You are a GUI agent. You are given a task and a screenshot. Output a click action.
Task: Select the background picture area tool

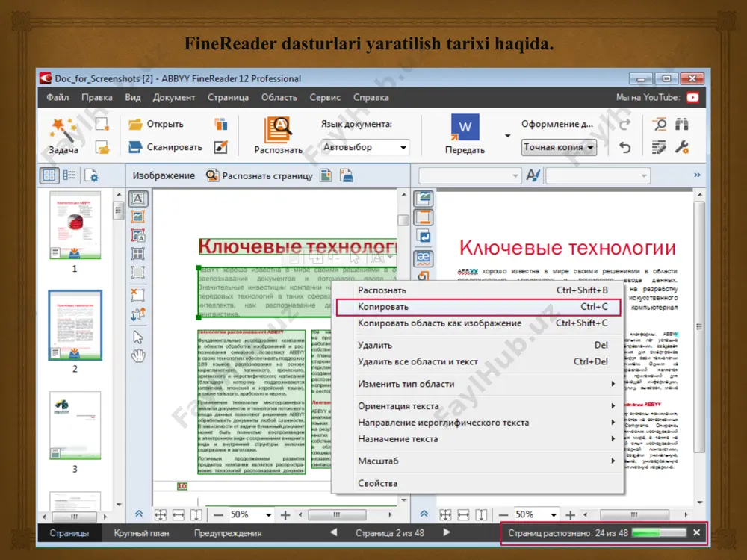coord(138,236)
